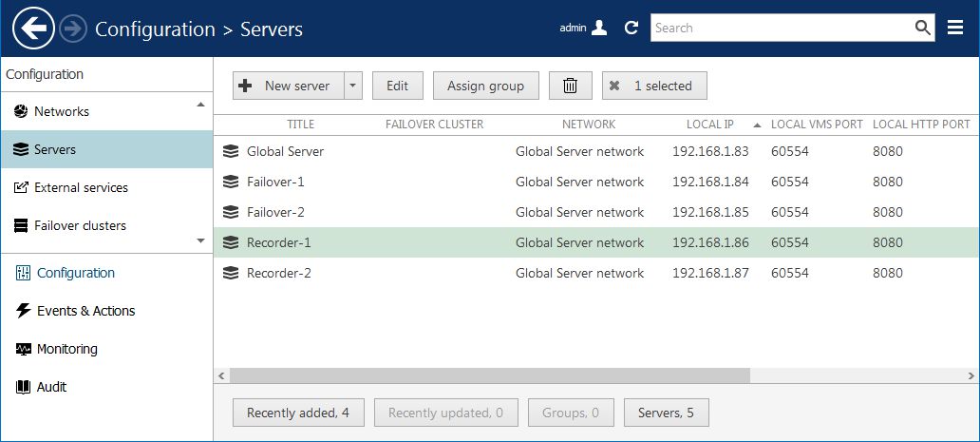Click the Audit book icon
This screenshot has width=980, height=442.
pyautogui.click(x=23, y=387)
